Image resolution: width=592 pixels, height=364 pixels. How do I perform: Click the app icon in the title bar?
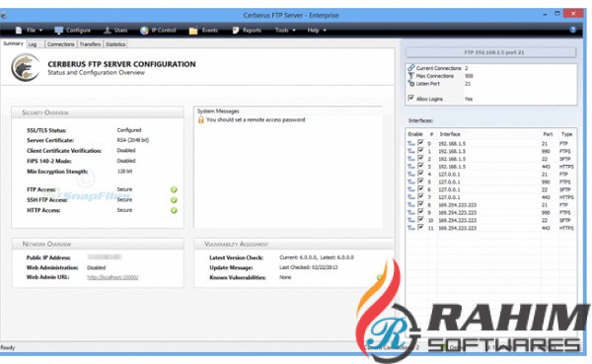pyautogui.click(x=3, y=16)
